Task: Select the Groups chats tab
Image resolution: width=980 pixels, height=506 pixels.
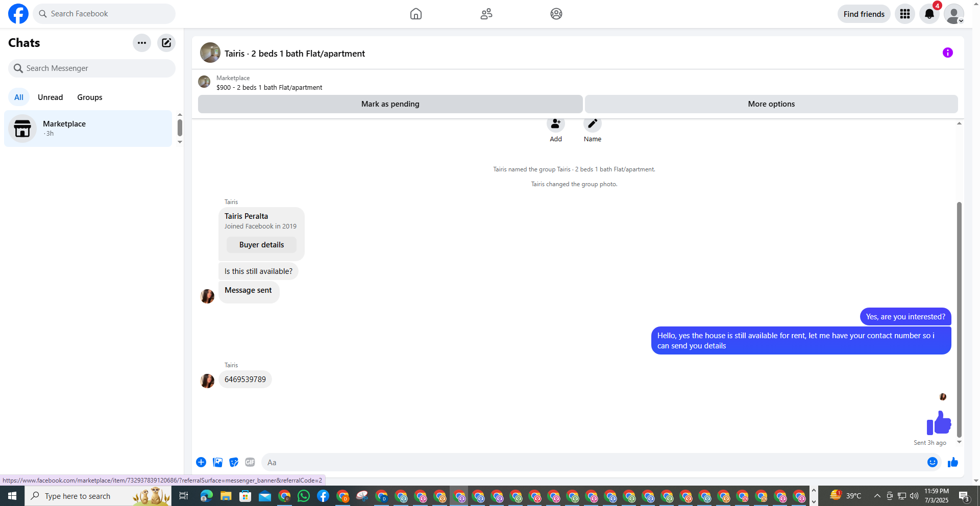Action: pos(90,97)
